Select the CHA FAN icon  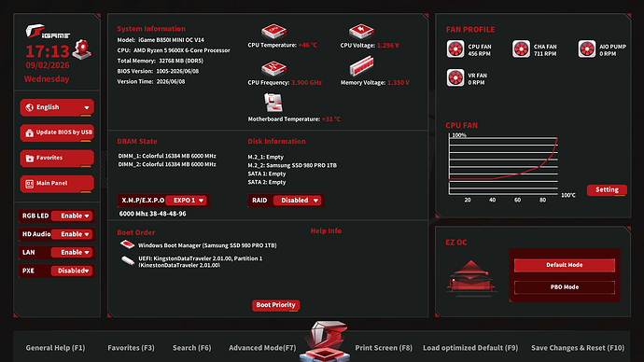[x=521, y=49]
